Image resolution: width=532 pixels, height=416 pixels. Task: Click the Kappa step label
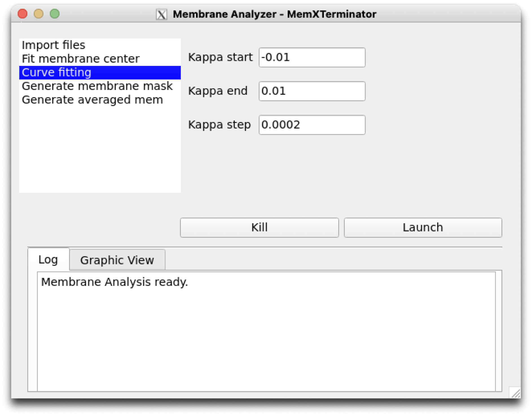point(219,125)
